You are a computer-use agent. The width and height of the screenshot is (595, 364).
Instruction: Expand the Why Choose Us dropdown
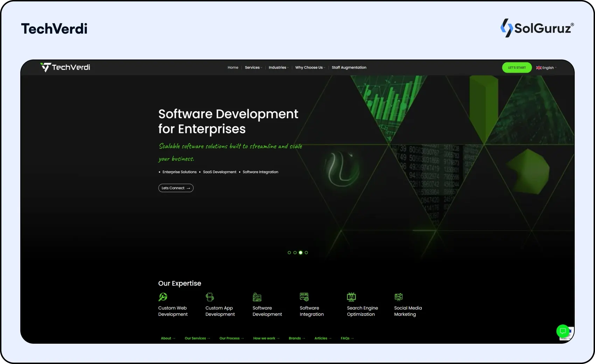coord(310,68)
